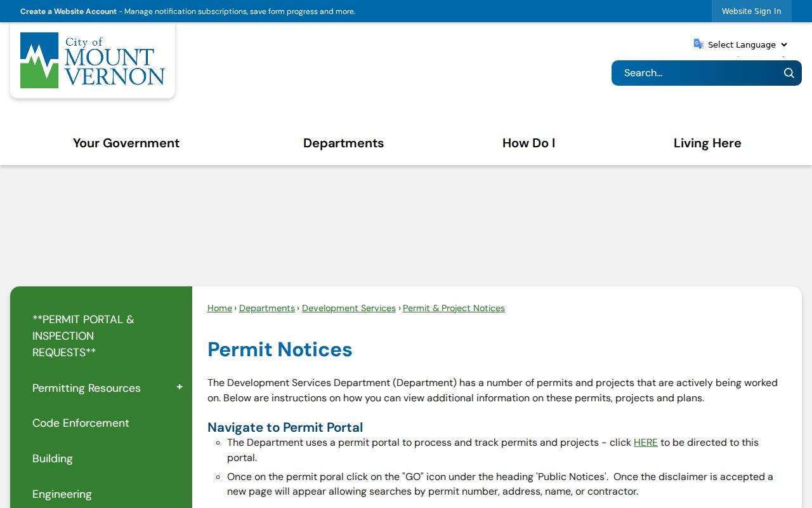Click Create a Website Account link

tap(69, 11)
